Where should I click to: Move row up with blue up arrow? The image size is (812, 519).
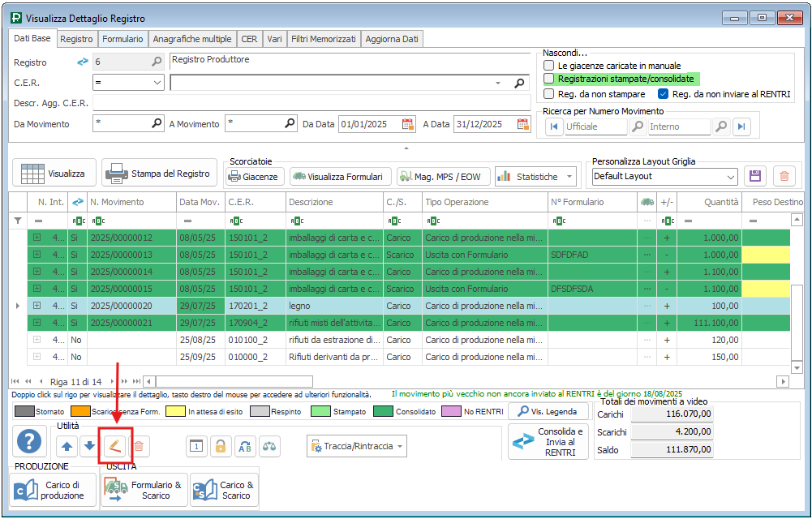pyautogui.click(x=67, y=445)
